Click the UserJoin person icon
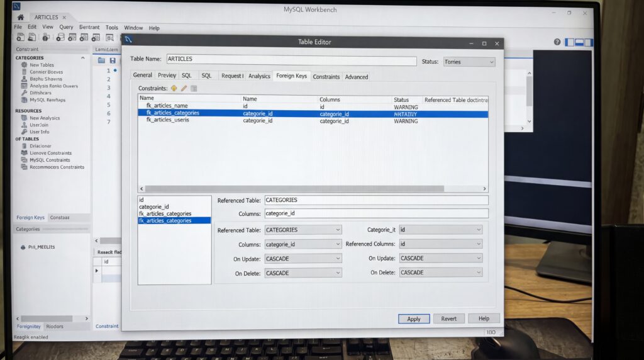The width and height of the screenshot is (644, 360). (25, 125)
